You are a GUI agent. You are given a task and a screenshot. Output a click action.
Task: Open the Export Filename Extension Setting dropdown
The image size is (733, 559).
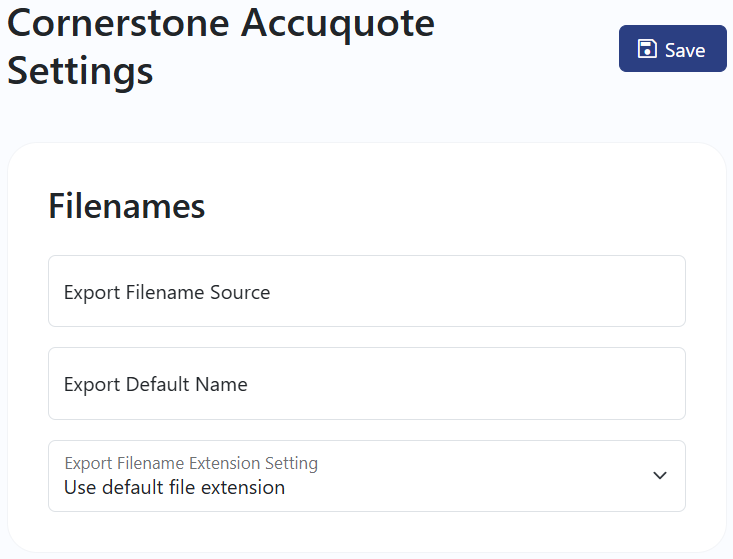[367, 476]
